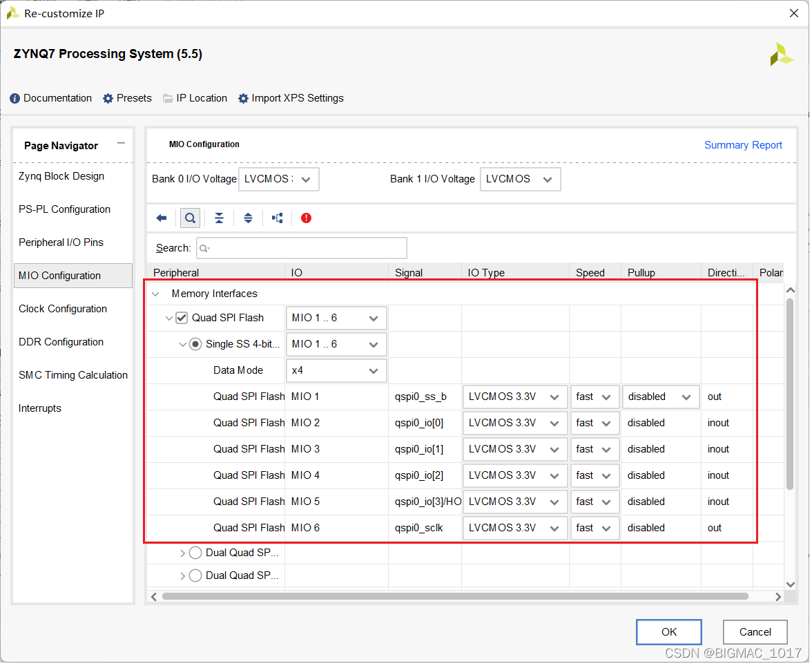The width and height of the screenshot is (812, 666).
Task: Click the Peripheral column header
Action: [x=217, y=273]
